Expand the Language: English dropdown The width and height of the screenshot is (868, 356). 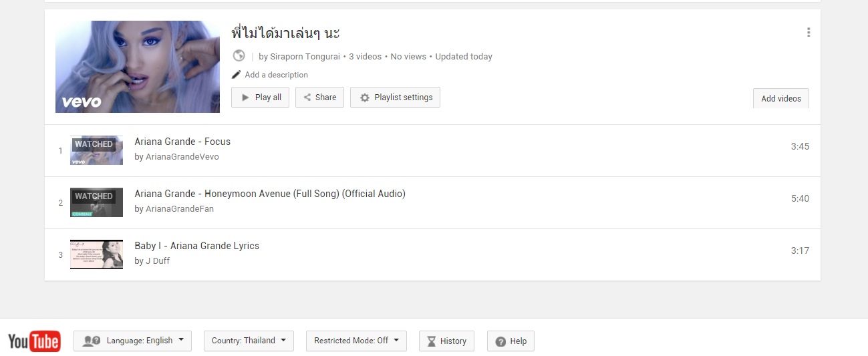click(x=132, y=341)
